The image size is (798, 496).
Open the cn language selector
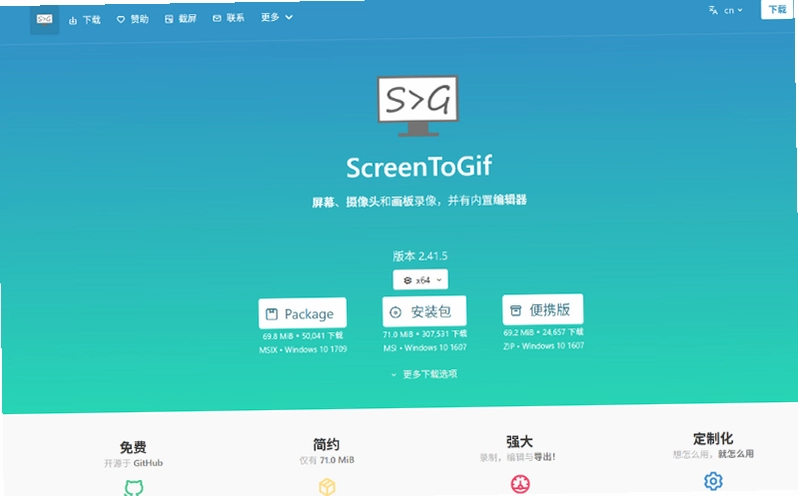(726, 10)
